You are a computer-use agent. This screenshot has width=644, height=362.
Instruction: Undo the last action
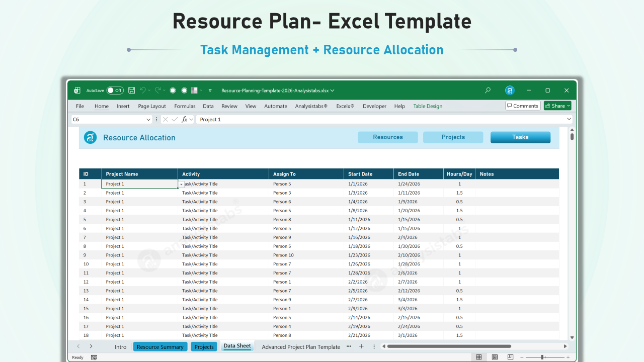tap(143, 90)
